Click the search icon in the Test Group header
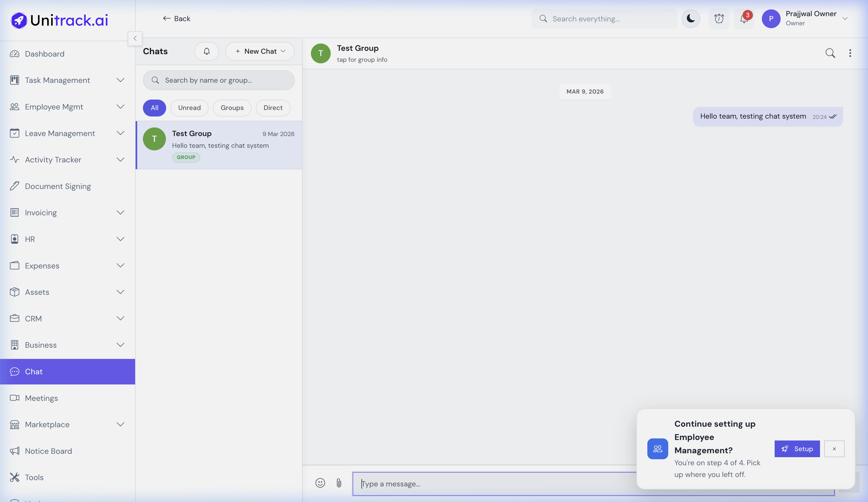This screenshot has height=502, width=868. [x=830, y=53]
